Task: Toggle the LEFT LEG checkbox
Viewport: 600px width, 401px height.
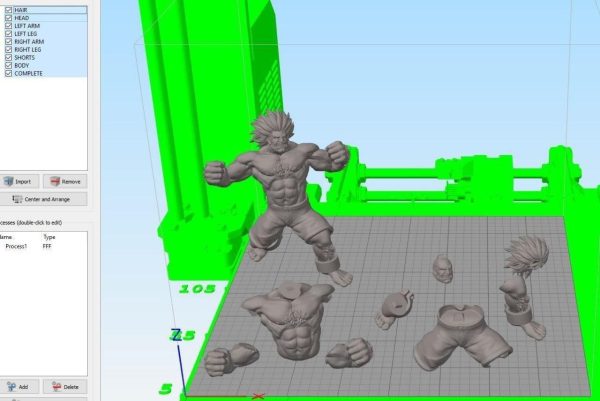Action: point(8,34)
